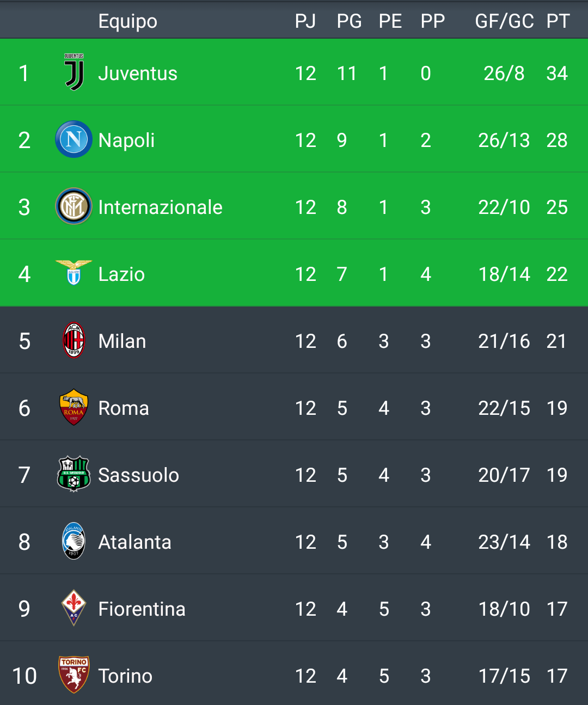Select the PT points column header

point(558,21)
